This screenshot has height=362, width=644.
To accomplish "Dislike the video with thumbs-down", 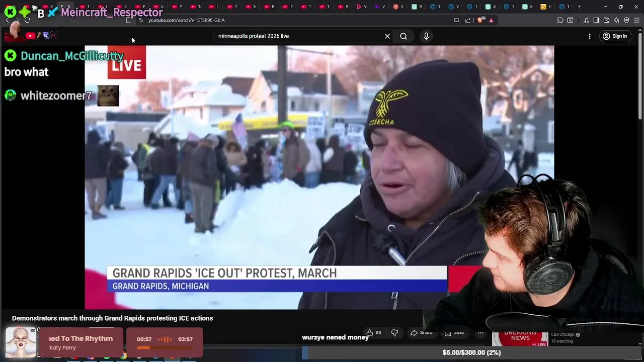I will (x=394, y=333).
